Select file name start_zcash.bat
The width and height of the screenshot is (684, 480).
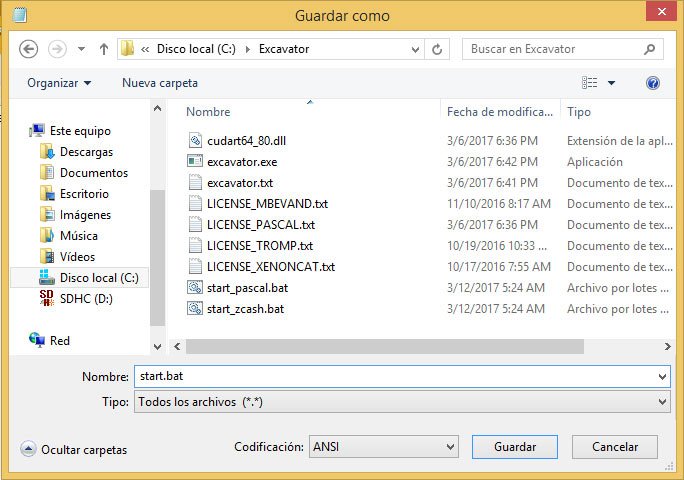(x=245, y=309)
